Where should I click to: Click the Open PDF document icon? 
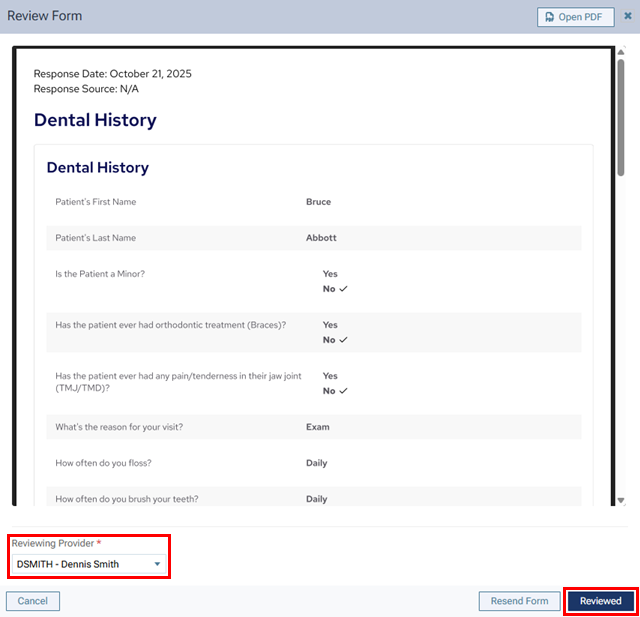(x=550, y=17)
